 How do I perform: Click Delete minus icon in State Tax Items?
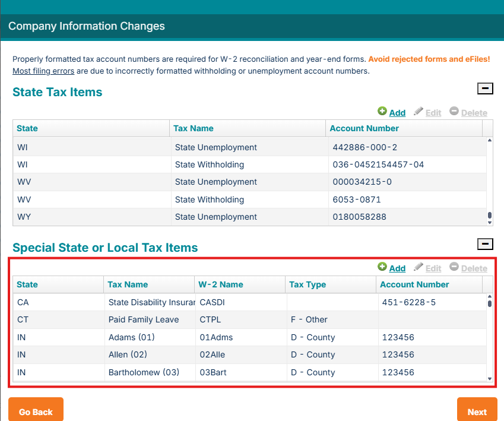[454, 111]
